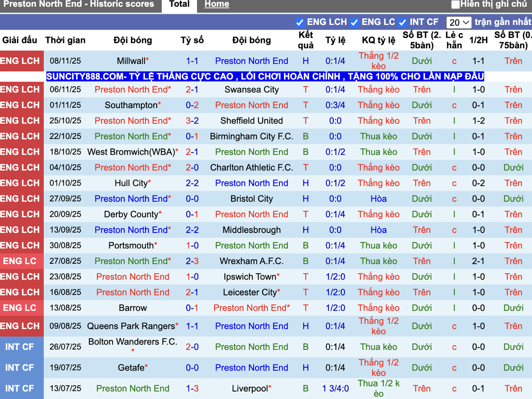This screenshot has height=399, width=532.
Task: Click odds 0:3/4 in Southampton row
Action: click(335, 105)
